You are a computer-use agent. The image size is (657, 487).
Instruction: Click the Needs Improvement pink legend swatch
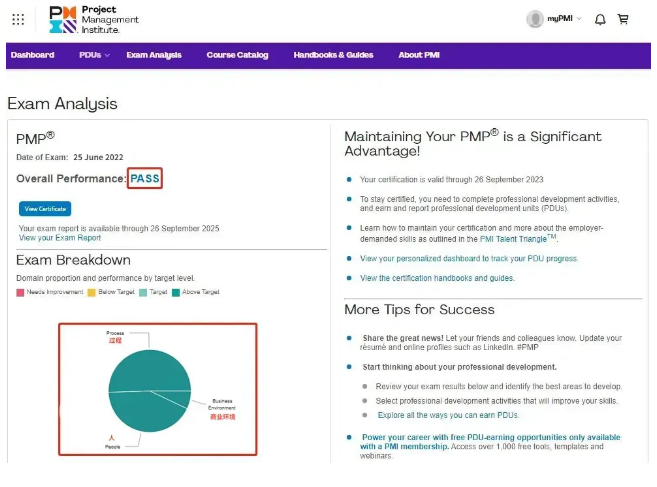pyautogui.click(x=20, y=293)
